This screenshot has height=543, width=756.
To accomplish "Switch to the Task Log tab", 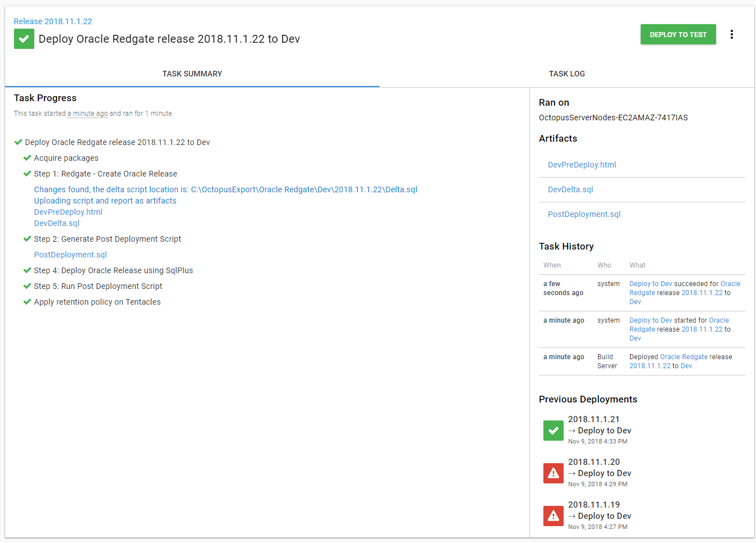I will click(x=566, y=74).
